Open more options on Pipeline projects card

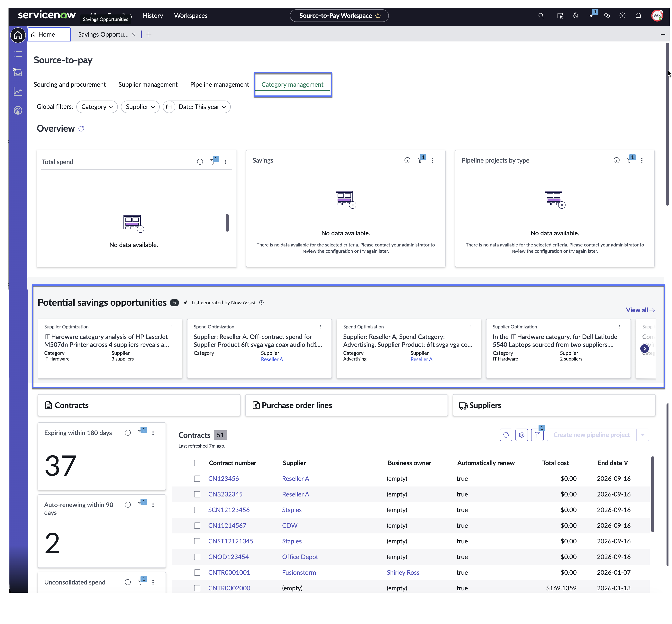point(642,160)
